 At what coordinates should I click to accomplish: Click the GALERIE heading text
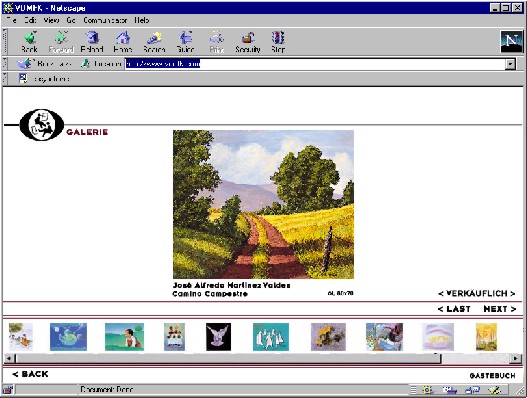pyautogui.click(x=87, y=132)
